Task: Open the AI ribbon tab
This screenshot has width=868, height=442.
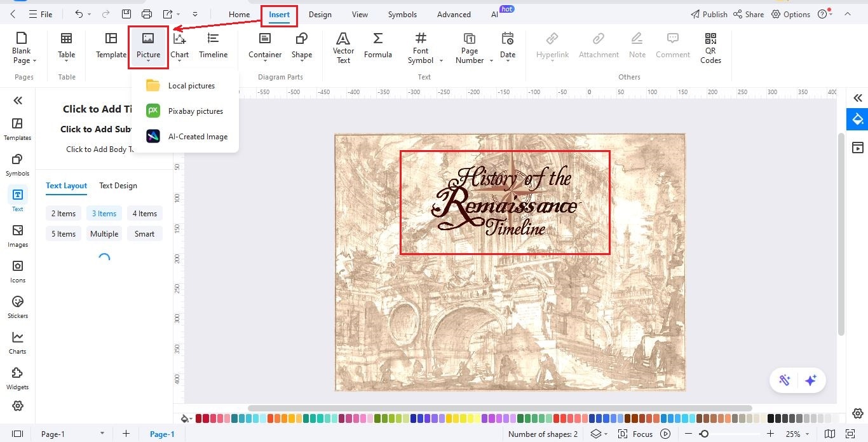Action: point(495,14)
